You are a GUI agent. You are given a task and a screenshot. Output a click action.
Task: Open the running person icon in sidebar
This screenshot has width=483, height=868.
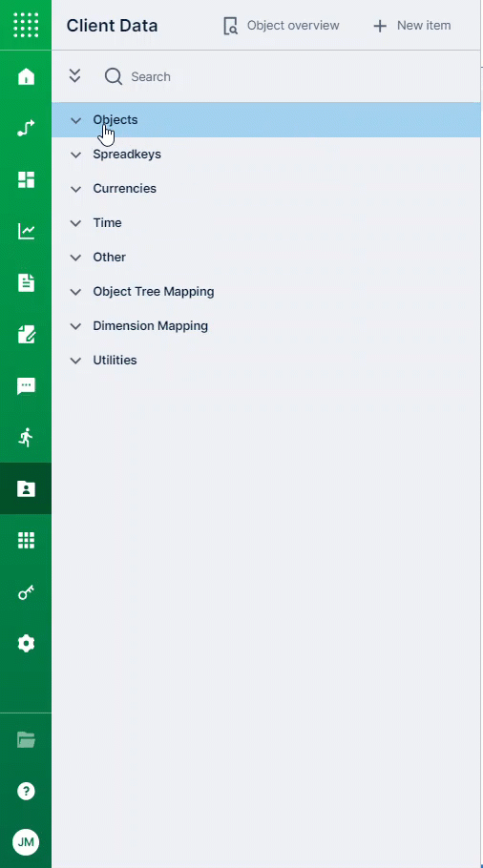tap(26, 437)
